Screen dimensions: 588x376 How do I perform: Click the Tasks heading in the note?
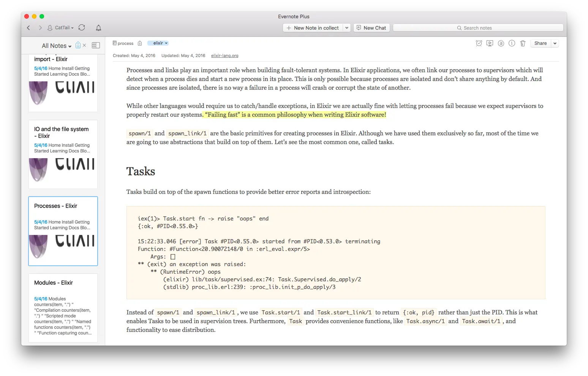pyautogui.click(x=141, y=171)
